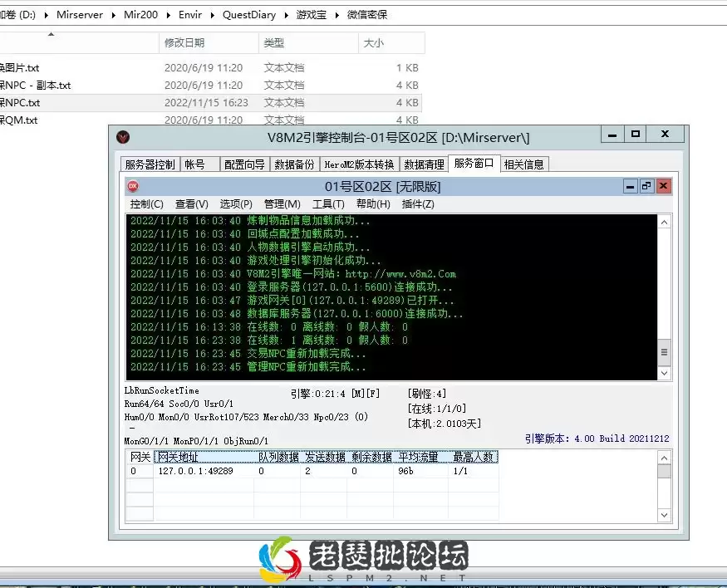Open the 相关信息 tab
Screen dimensions: 727x588
[524, 164]
